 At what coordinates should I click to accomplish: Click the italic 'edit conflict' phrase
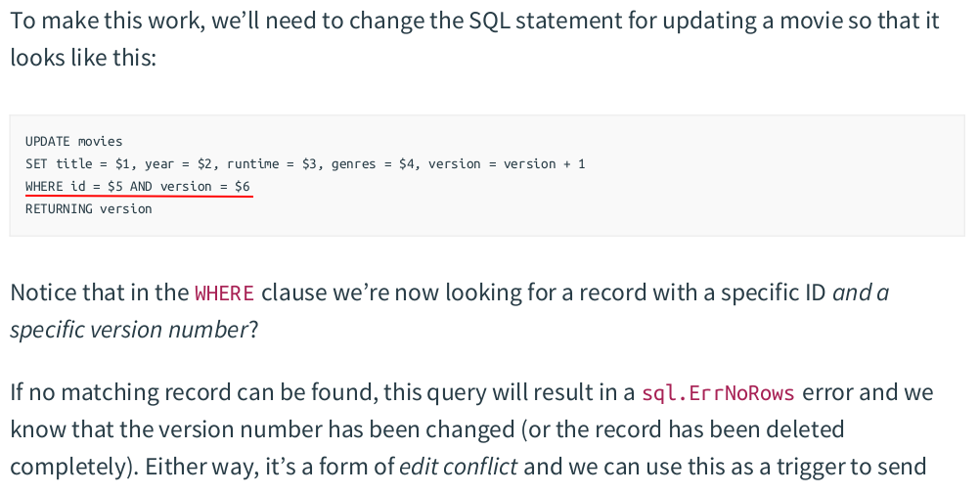coord(458,467)
